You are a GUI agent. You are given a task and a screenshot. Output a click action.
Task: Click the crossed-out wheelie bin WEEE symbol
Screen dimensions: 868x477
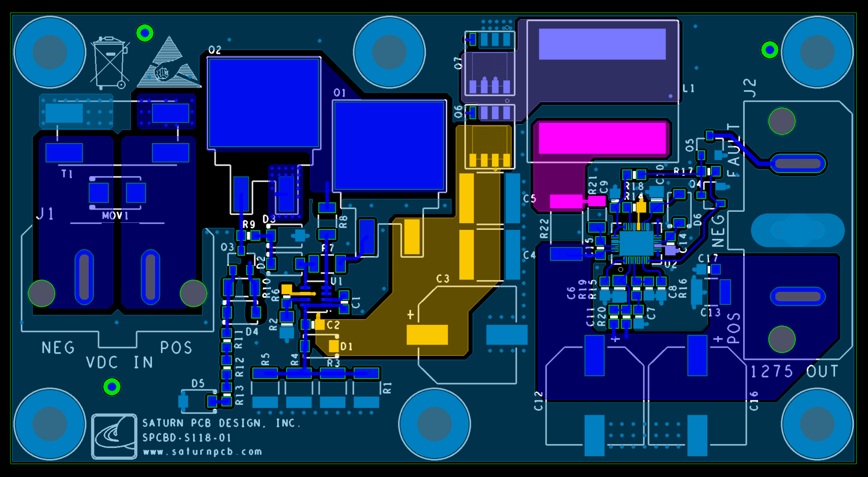tap(110, 63)
